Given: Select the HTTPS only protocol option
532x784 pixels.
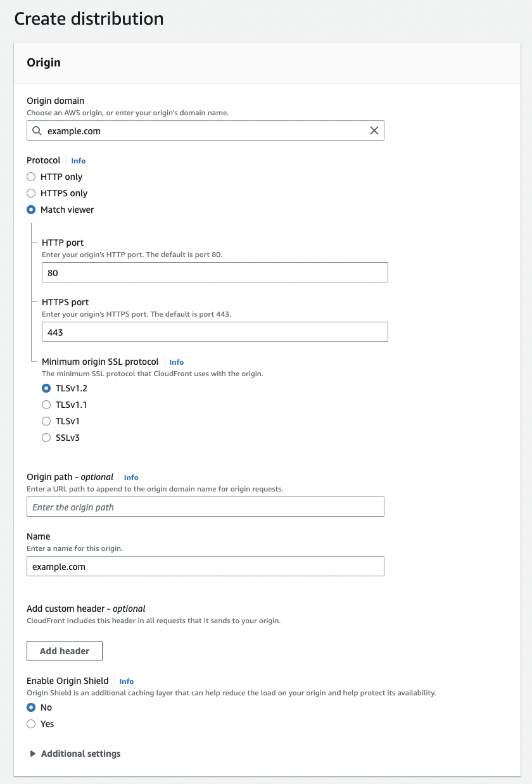Looking at the screenshot, I should click(31, 193).
